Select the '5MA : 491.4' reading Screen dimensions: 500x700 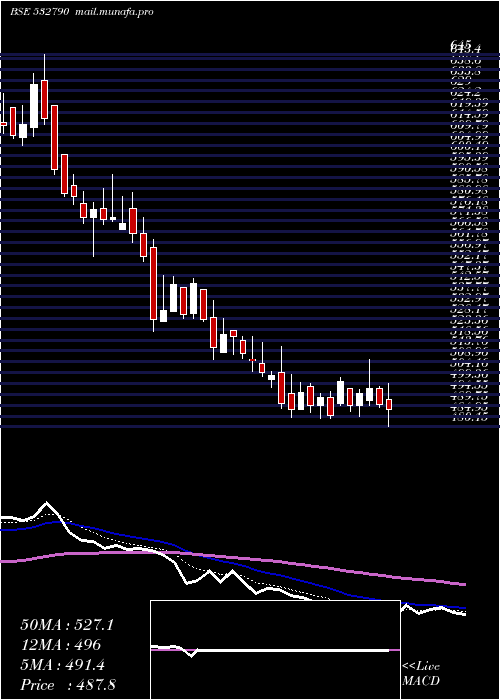62,665
